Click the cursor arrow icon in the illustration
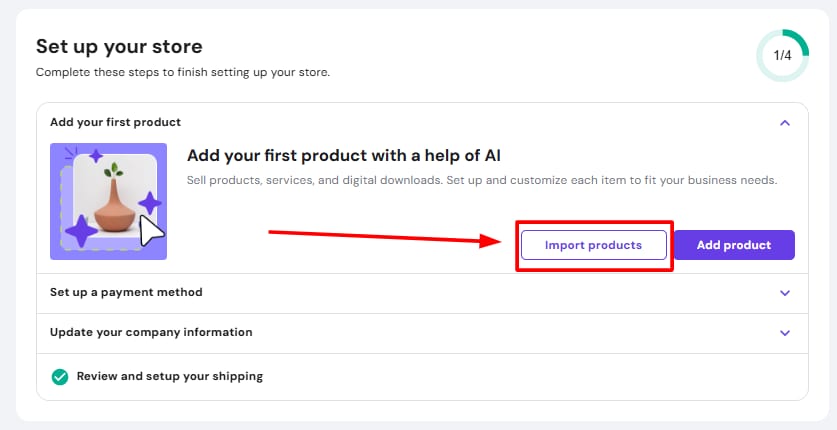 [152, 232]
